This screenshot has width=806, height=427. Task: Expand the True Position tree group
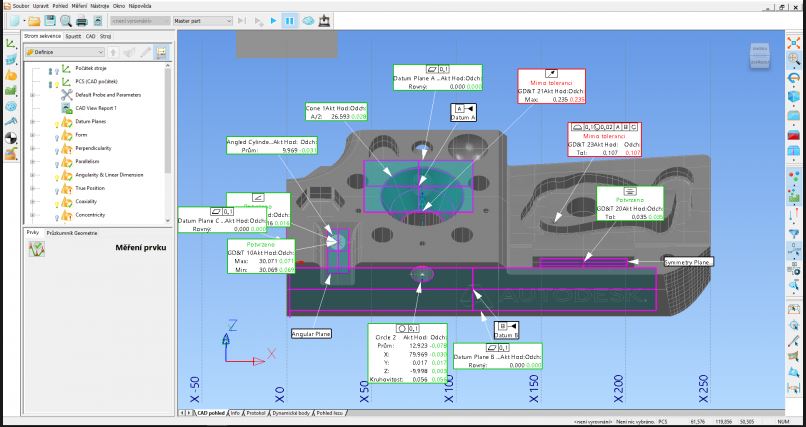coord(34,187)
